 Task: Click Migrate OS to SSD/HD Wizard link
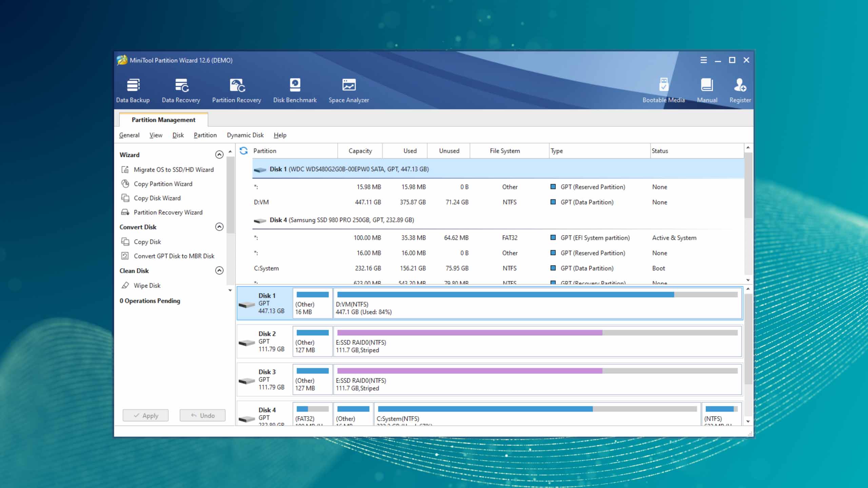click(174, 169)
